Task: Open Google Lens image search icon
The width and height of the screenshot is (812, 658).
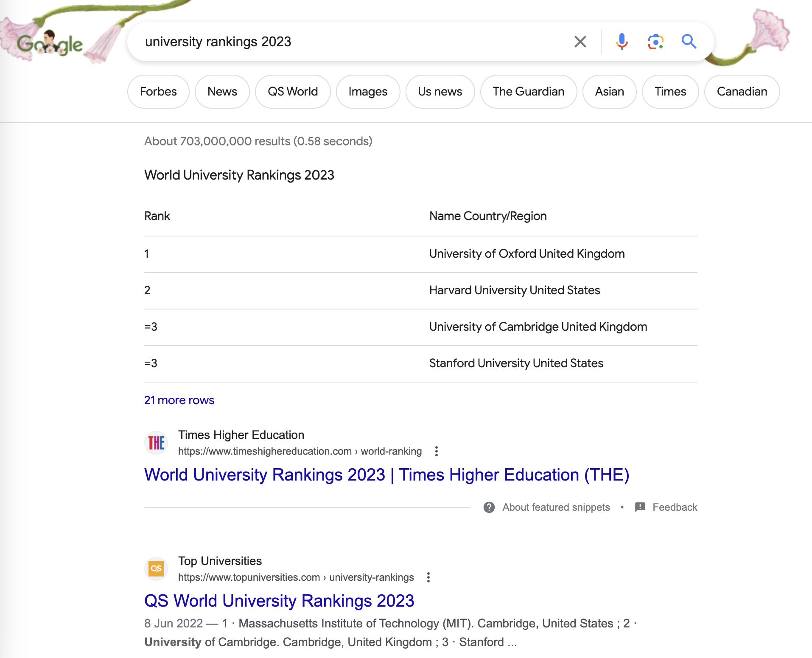Action: pyautogui.click(x=655, y=42)
